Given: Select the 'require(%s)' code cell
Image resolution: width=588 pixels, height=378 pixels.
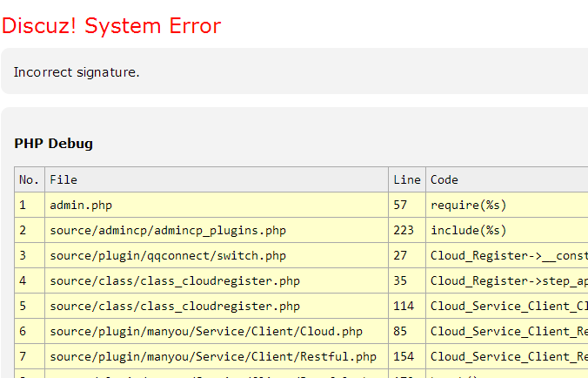Looking at the screenshot, I should point(507,205).
